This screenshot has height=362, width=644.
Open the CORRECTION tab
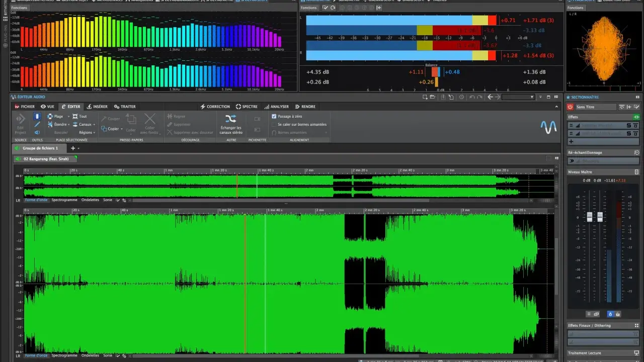coord(215,107)
